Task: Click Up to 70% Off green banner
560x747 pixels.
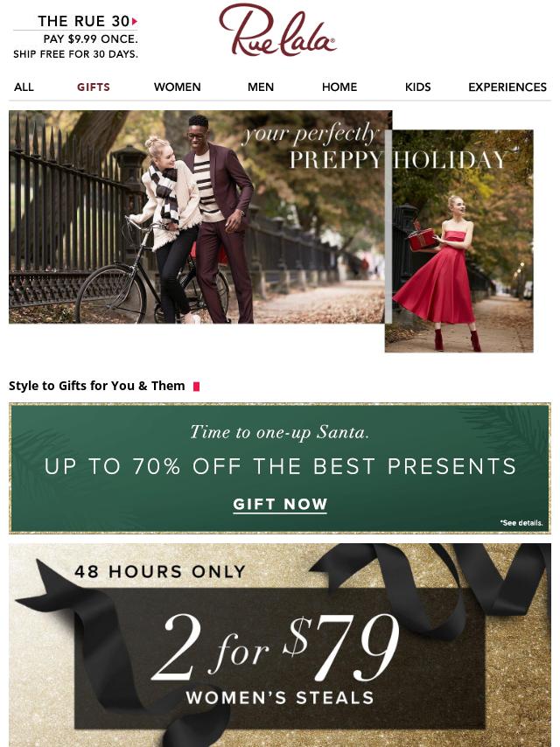Action: (280, 468)
